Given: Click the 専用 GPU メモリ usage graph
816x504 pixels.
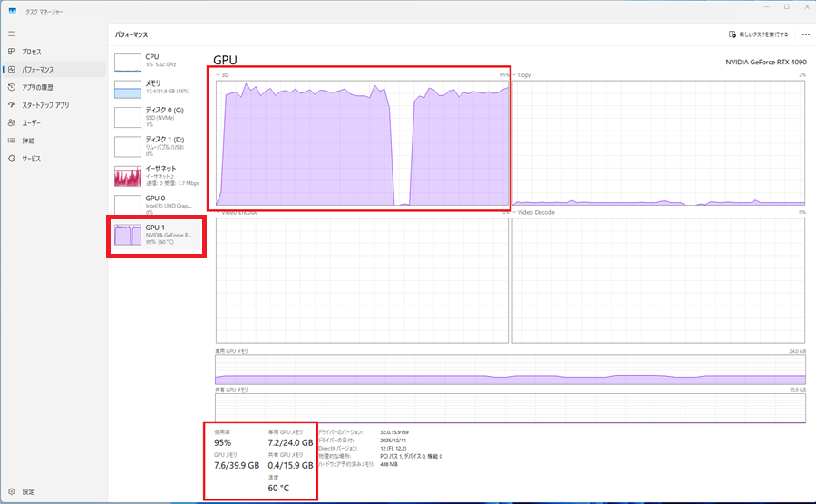Looking at the screenshot, I should point(510,369).
